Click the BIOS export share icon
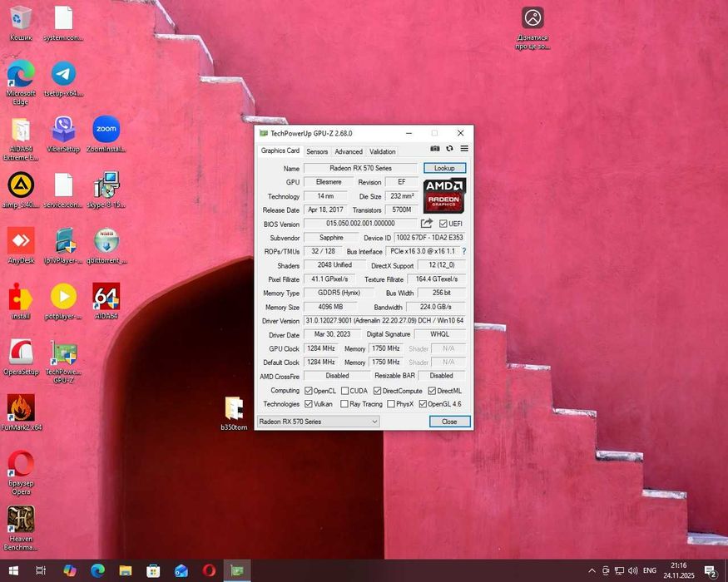 [427, 224]
